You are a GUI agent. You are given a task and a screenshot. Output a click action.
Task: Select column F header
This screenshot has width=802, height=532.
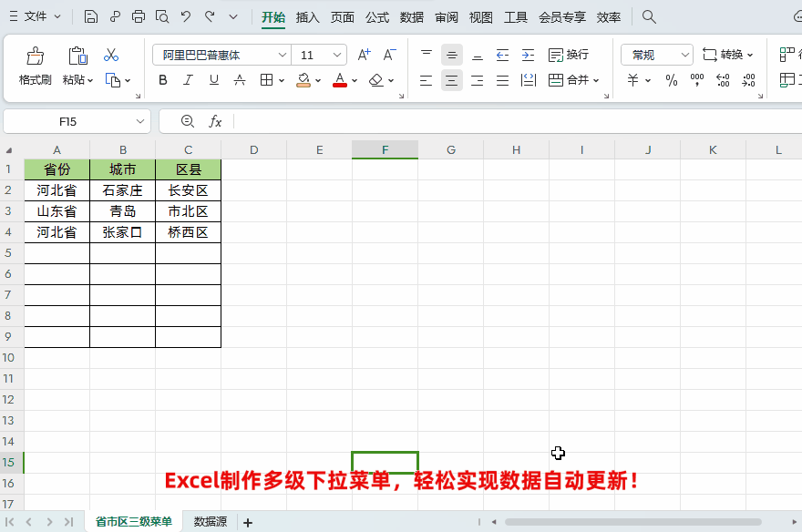tap(385, 149)
